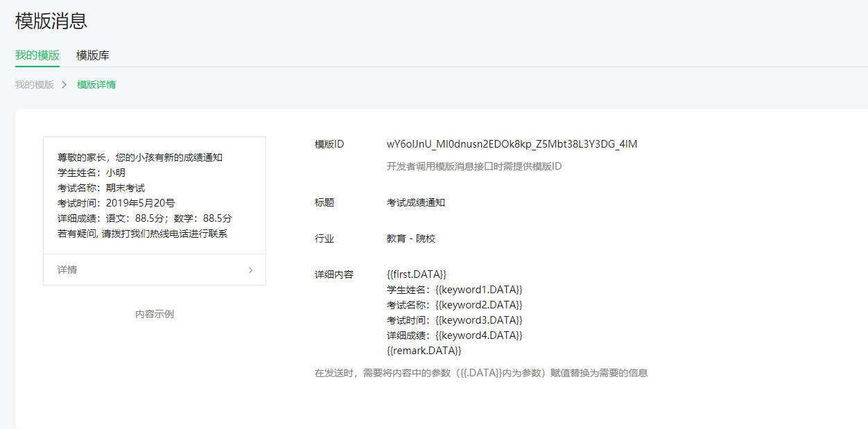Click the {{remark.DATA}} parameter line
Screen dimensions: 868x429
pyautogui.click(x=424, y=351)
